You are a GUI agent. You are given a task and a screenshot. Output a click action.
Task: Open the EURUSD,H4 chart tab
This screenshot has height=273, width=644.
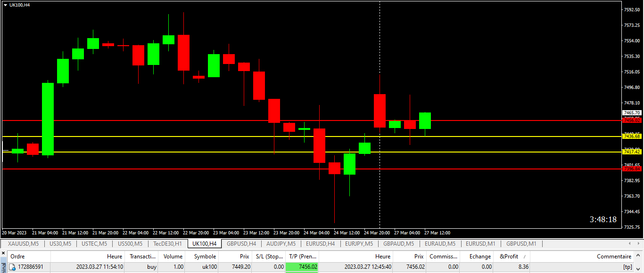click(320, 244)
